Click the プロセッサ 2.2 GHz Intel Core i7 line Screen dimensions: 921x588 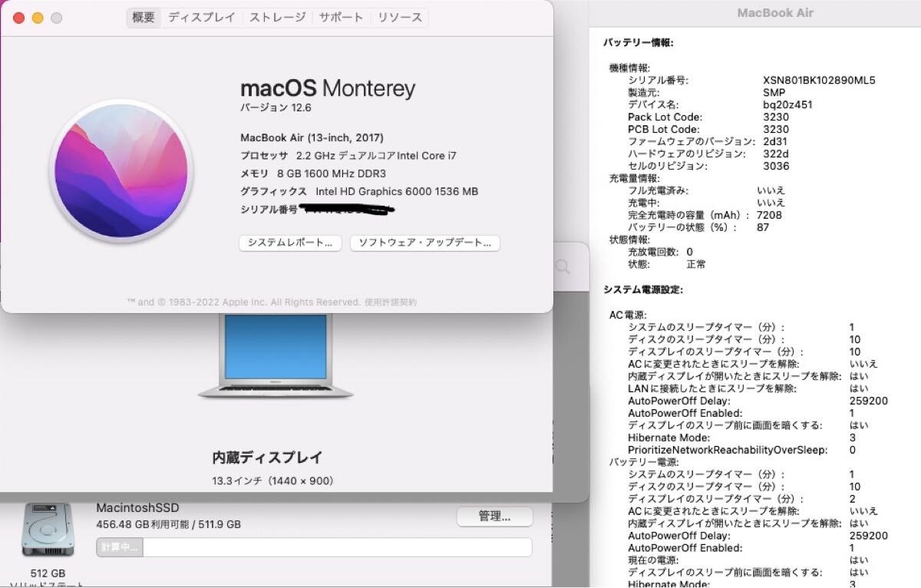click(348, 155)
